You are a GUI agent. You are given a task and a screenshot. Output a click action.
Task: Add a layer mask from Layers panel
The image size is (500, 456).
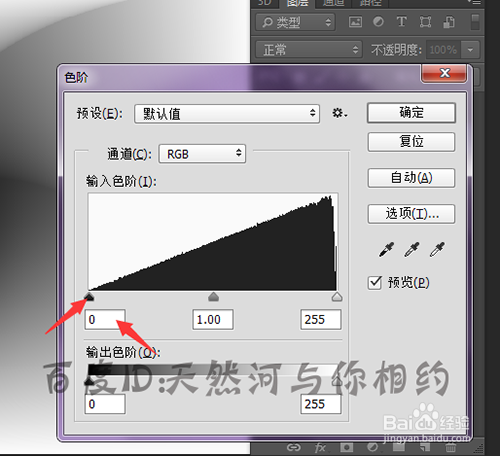[x=346, y=447]
